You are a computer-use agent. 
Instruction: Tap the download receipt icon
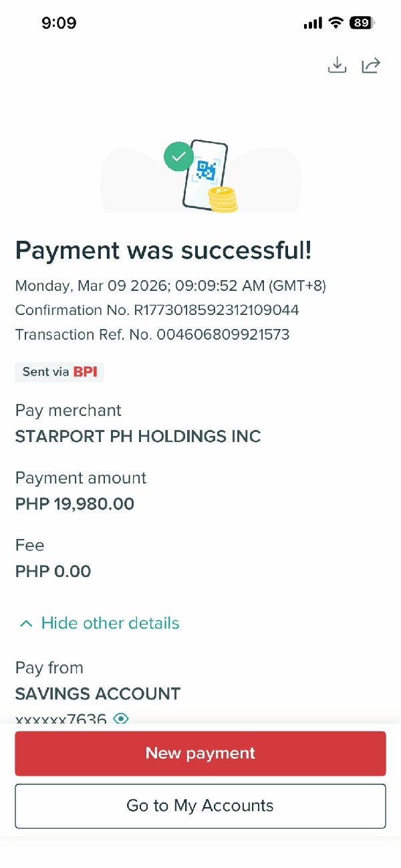[x=338, y=65]
